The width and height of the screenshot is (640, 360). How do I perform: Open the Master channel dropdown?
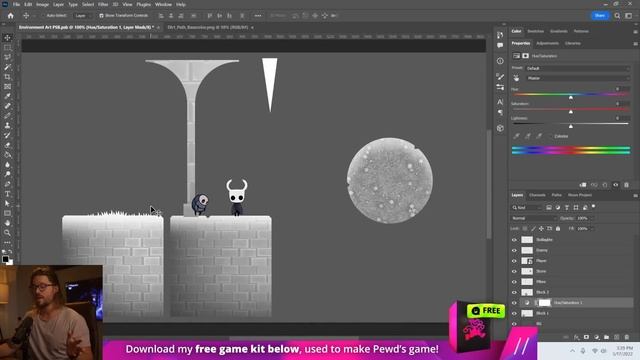[x=578, y=78]
